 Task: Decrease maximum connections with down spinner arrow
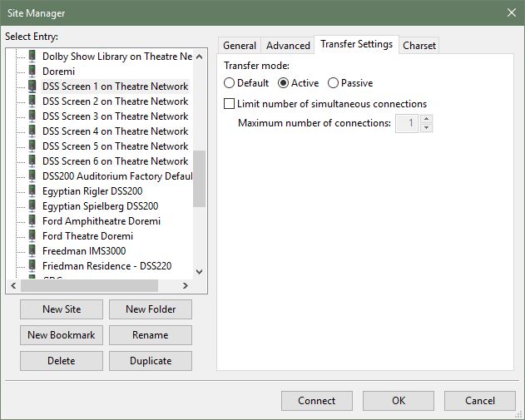coord(426,128)
